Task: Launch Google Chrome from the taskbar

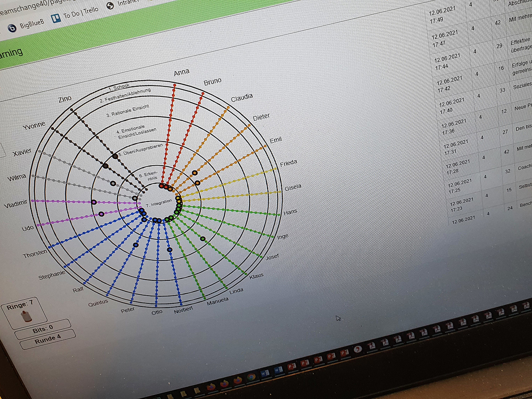Action: point(251,377)
